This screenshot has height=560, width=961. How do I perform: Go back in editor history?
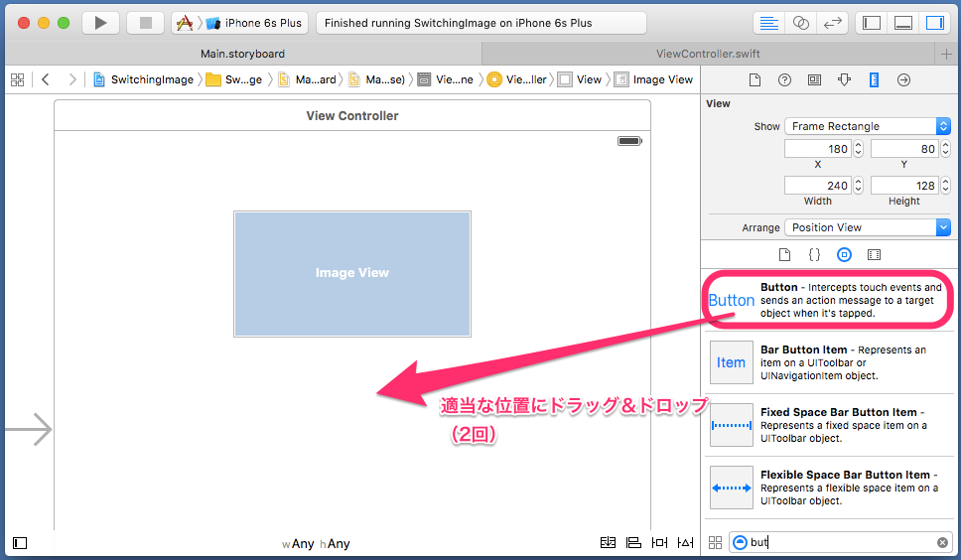(x=46, y=79)
